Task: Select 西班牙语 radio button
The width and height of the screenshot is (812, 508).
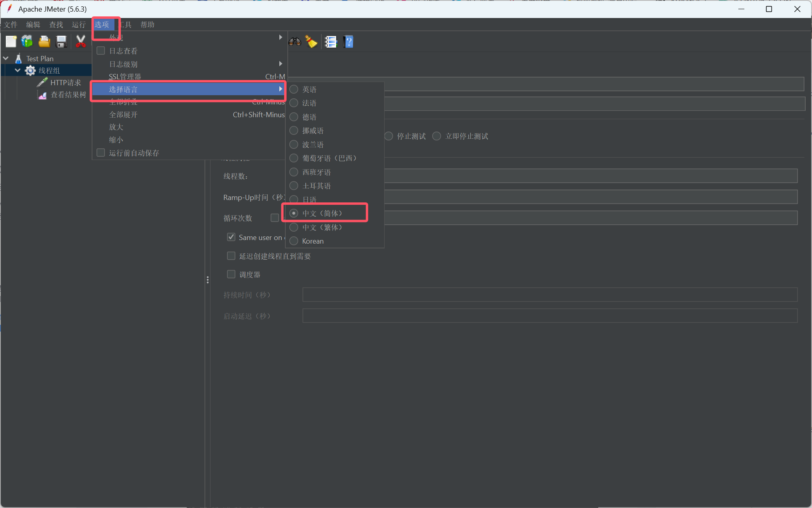Action: point(294,172)
